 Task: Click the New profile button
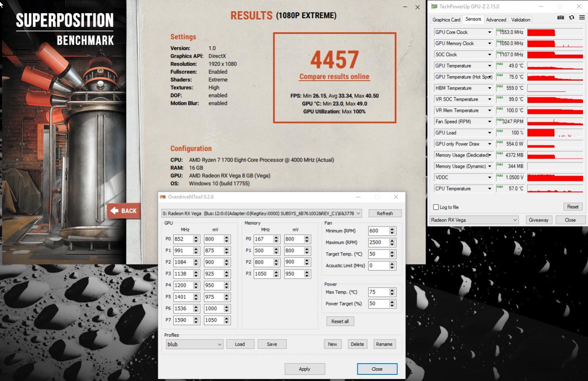[333, 344]
